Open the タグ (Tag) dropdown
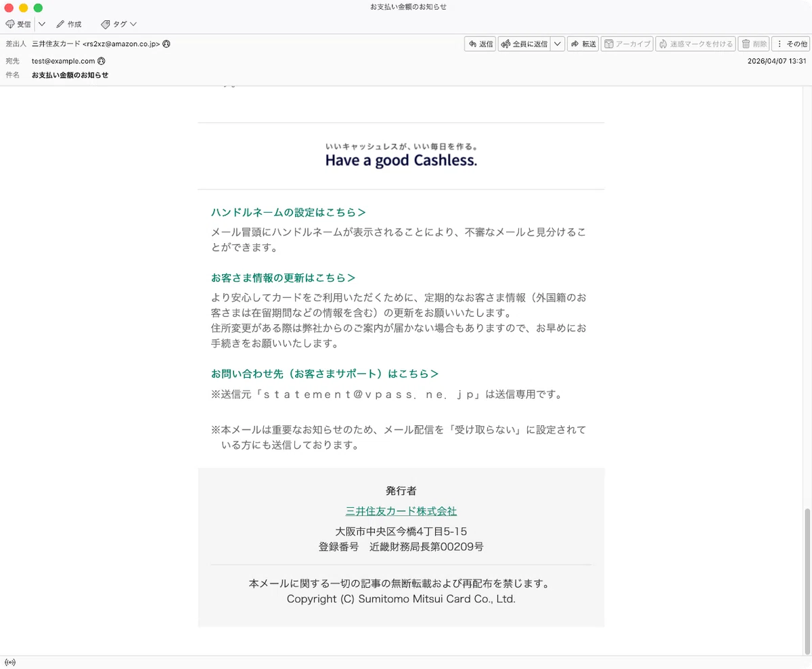This screenshot has height=669, width=812. tap(118, 24)
